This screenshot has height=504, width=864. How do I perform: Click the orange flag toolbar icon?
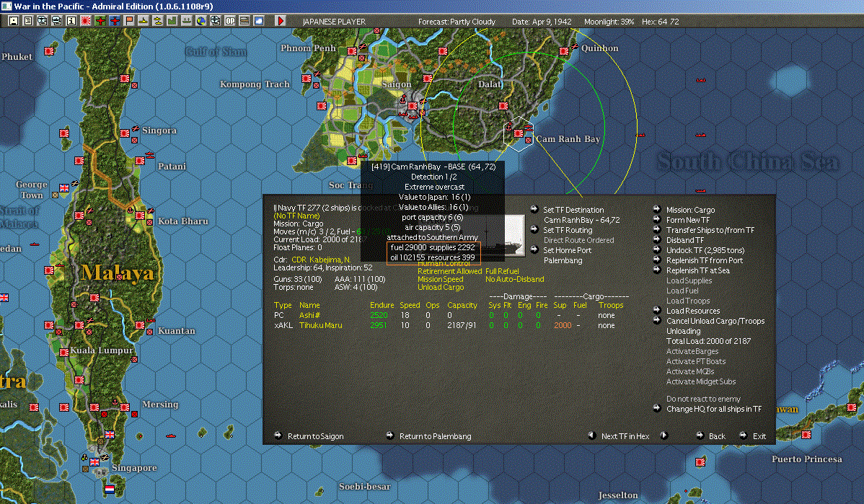tap(129, 21)
